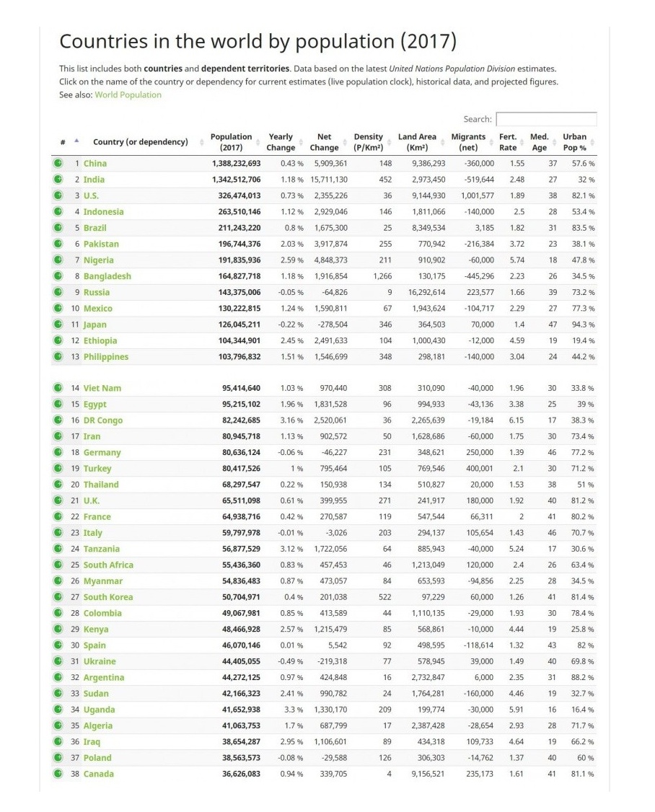
Task: Open the Nigeria country page link
Action: (x=98, y=260)
